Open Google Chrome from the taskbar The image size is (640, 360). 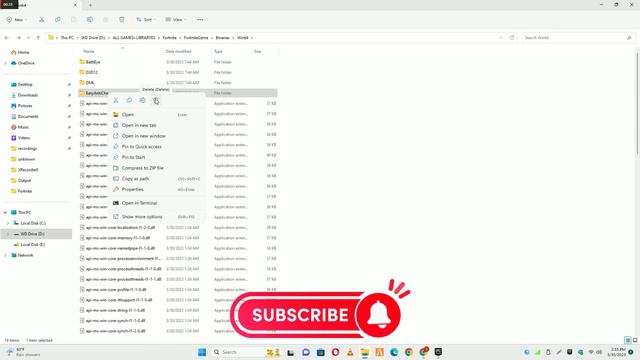tap(409, 352)
